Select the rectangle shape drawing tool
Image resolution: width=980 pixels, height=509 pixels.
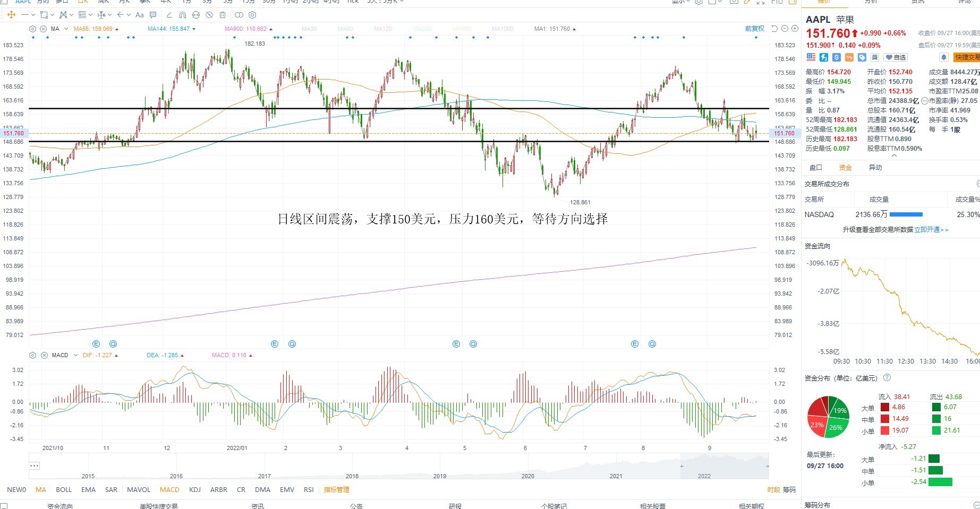(44, 15)
